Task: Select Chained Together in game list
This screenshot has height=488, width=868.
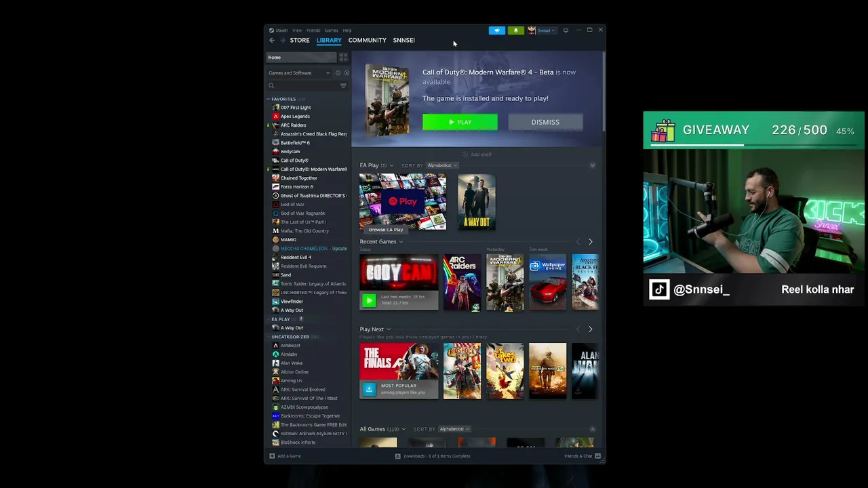Action: pos(299,178)
